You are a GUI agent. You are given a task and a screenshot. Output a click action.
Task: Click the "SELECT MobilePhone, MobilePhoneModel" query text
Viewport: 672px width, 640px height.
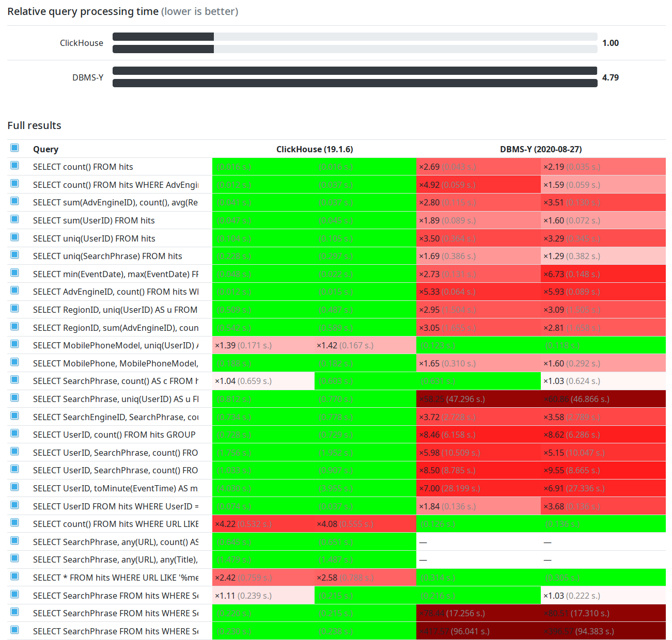pos(115,363)
